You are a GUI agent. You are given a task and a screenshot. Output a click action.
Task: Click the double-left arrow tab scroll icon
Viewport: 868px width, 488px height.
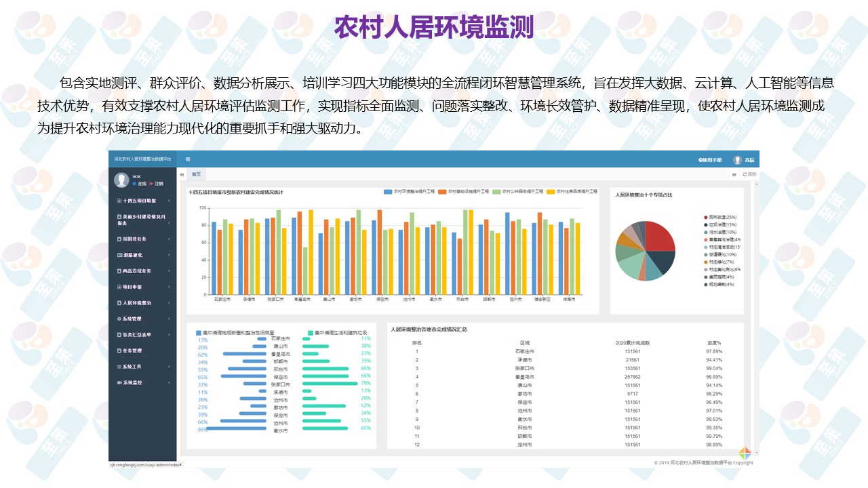coord(182,174)
